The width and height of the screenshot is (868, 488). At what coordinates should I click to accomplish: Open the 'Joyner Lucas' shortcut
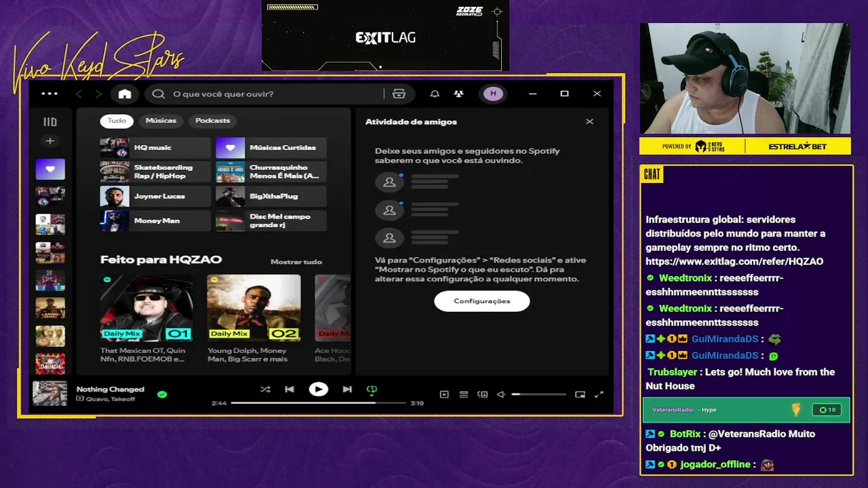(x=155, y=197)
